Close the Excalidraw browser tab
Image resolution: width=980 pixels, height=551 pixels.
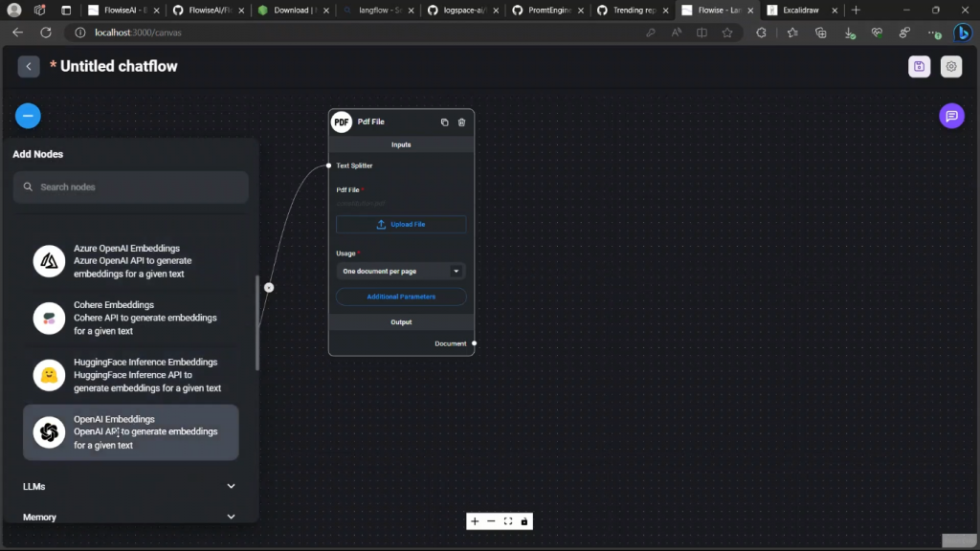835,11
